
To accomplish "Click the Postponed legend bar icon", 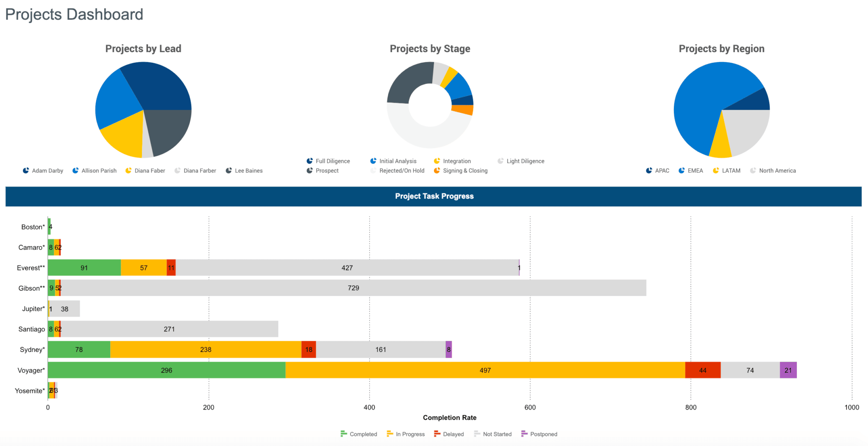I will [x=524, y=434].
